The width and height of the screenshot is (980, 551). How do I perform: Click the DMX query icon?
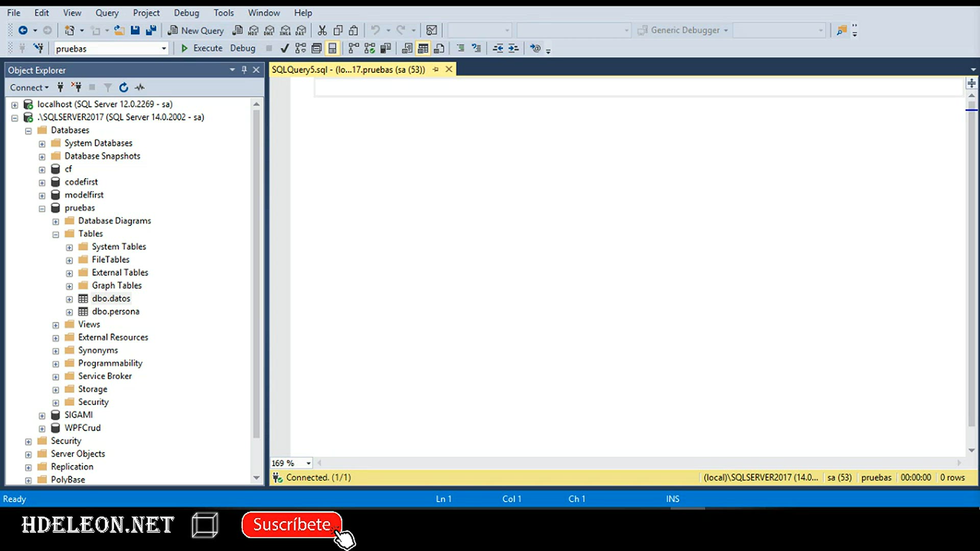pos(269,31)
